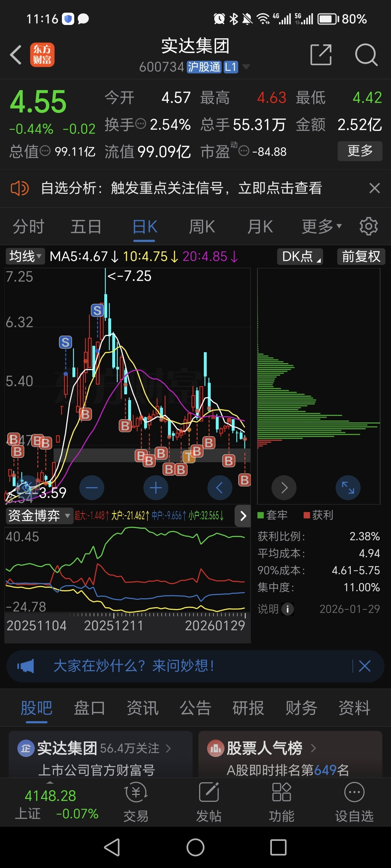This screenshot has height=868, width=391.
Task: Open 公告 tab
Action: point(195,708)
